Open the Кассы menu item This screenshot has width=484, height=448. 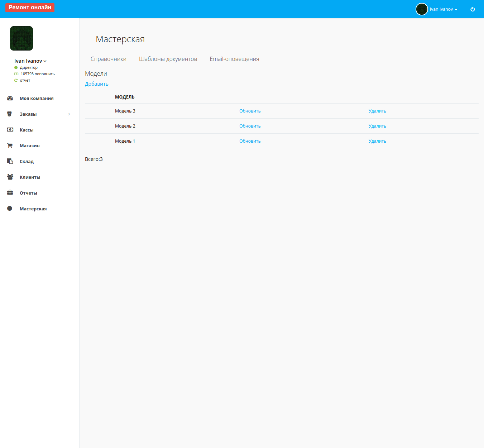[27, 130]
